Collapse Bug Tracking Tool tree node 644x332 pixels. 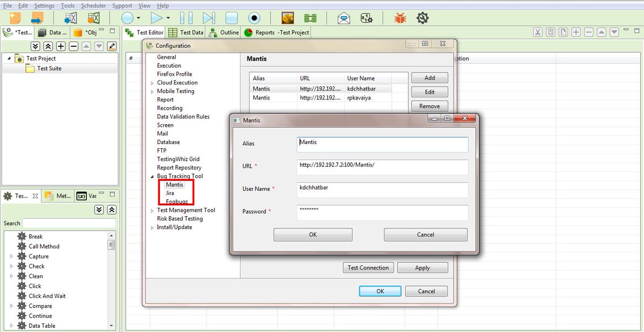click(152, 176)
